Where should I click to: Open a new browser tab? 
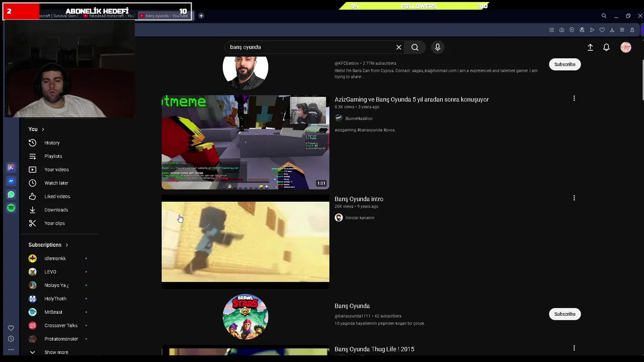click(201, 16)
